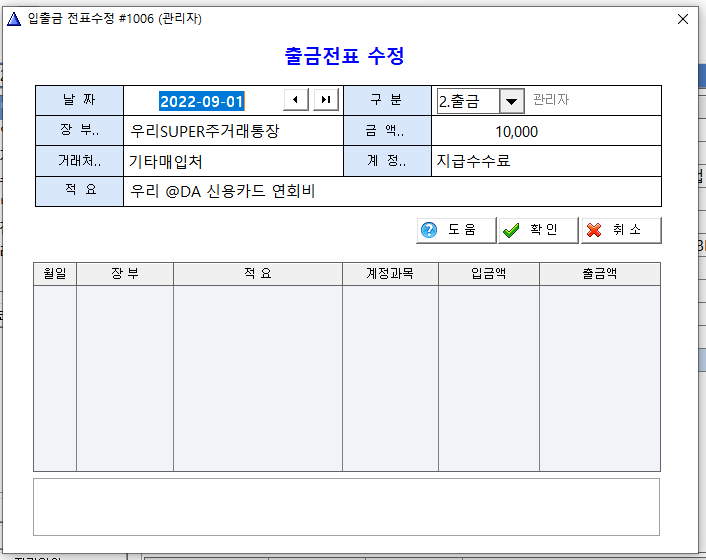
Task: Click the 월일 column header
Action: [55, 274]
